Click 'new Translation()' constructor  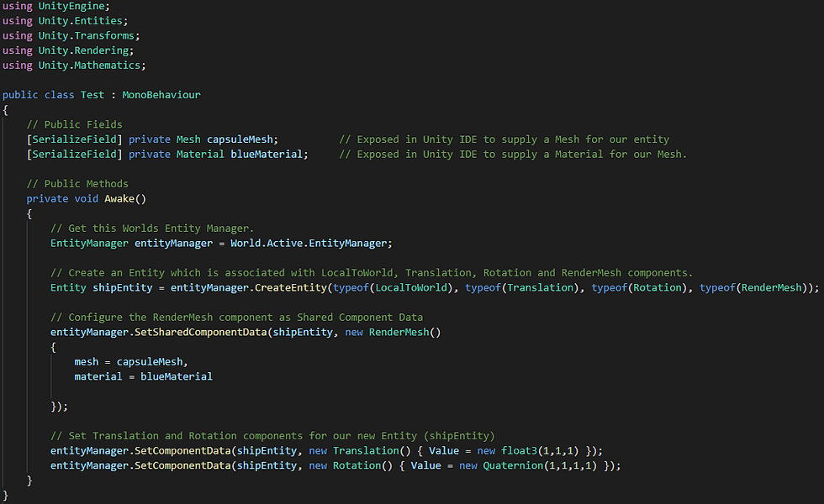360,450
